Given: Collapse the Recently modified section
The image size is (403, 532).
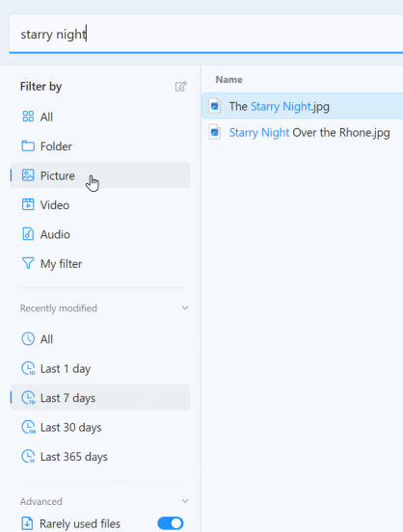Looking at the screenshot, I should click(x=185, y=308).
